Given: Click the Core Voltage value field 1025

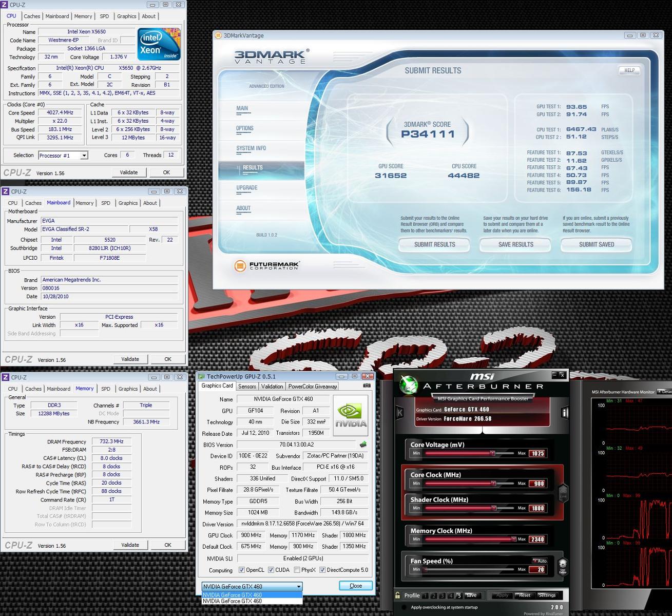Looking at the screenshot, I should tap(537, 453).
